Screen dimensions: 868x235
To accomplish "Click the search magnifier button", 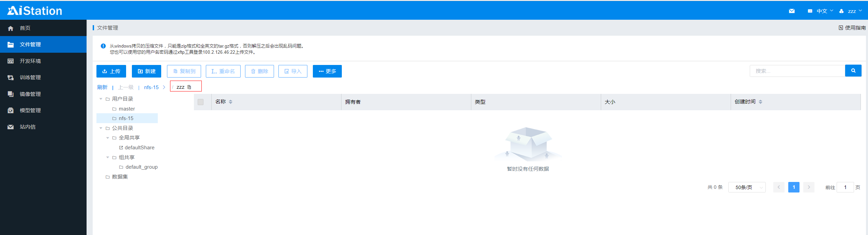I will 853,71.
